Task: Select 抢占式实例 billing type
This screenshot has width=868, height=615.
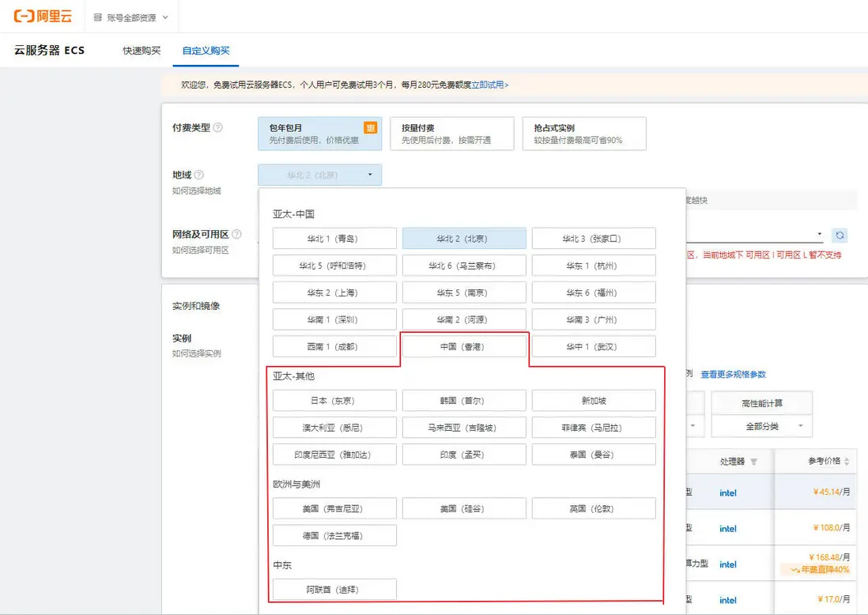Action: 584,134
